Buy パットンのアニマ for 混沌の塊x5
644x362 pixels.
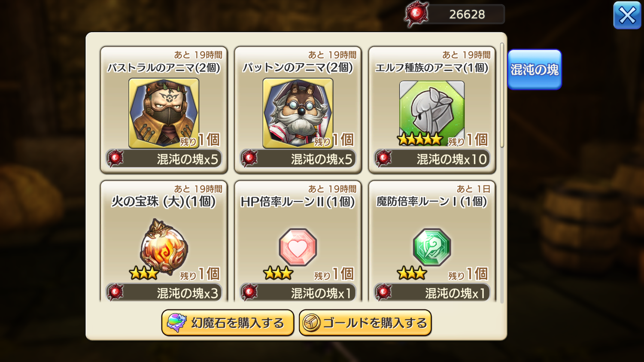298,159
